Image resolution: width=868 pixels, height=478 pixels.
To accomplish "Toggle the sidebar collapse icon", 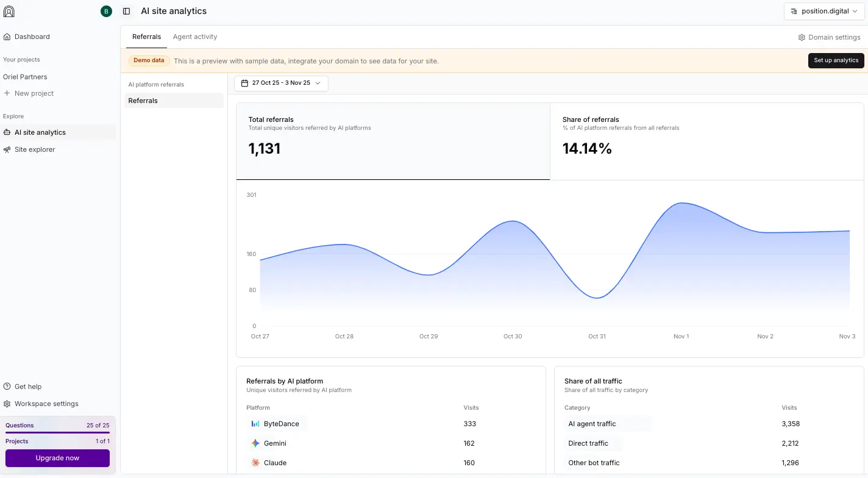I will (127, 11).
